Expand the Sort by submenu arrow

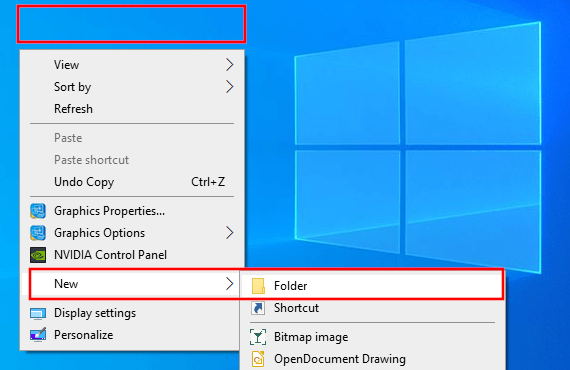point(229,87)
